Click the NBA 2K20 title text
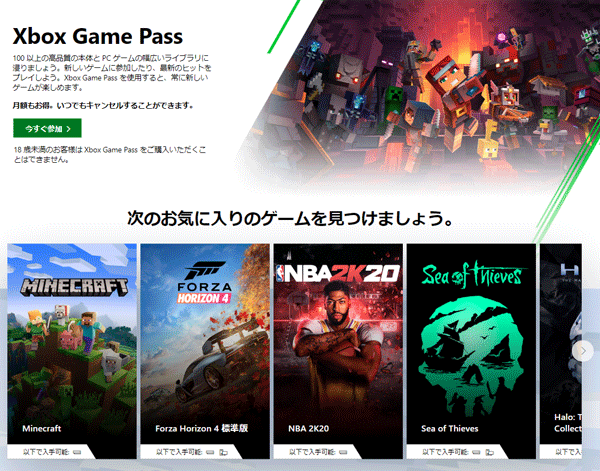Viewport: 600px width, 471px height. coord(308,429)
